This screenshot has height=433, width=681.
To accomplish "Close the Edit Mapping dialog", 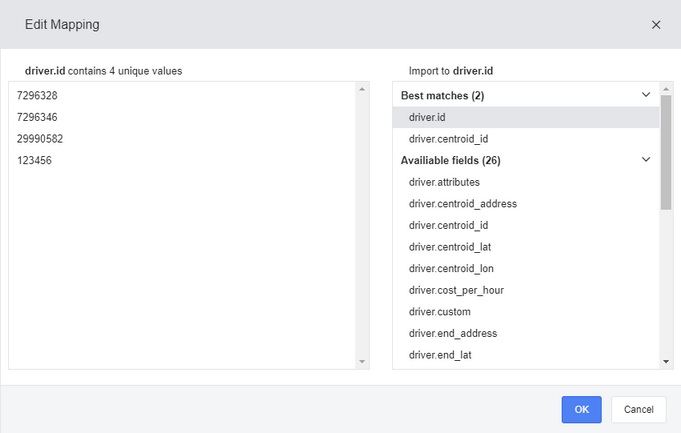I will 656,25.
